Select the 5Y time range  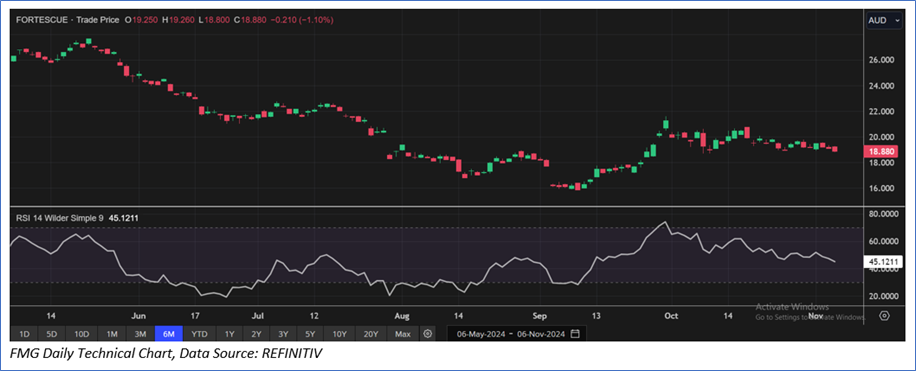[310, 334]
